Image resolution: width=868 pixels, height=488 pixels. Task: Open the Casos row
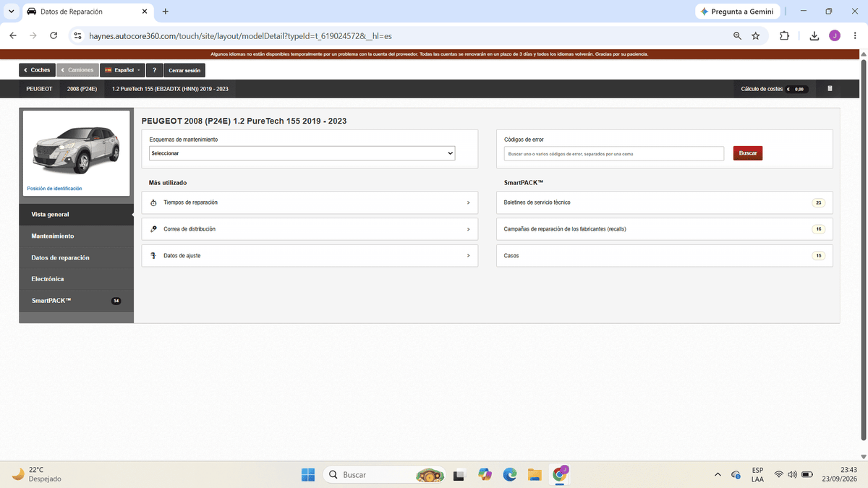point(664,255)
